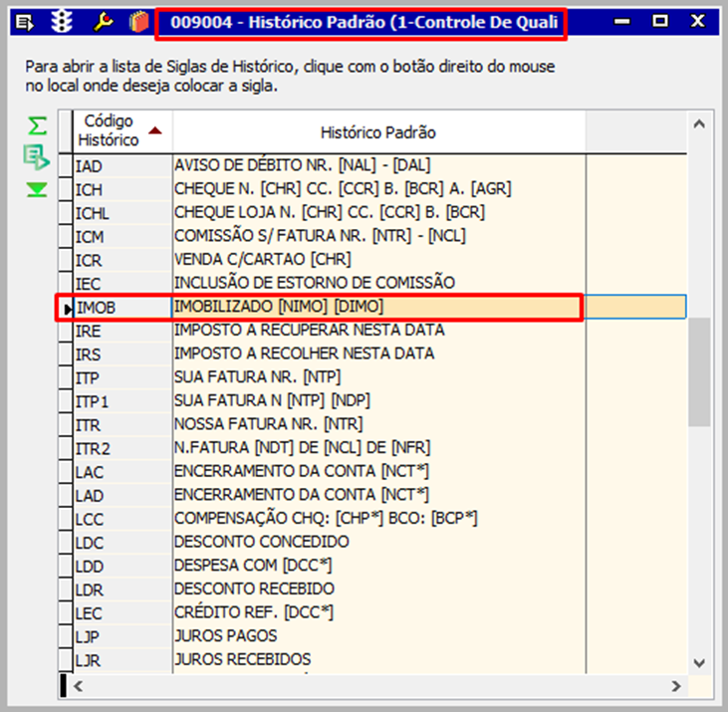The width and height of the screenshot is (728, 712).
Task: Click AVISO DE DÉBITO NR. [NAL] - [DAL] cell
Action: point(378,165)
